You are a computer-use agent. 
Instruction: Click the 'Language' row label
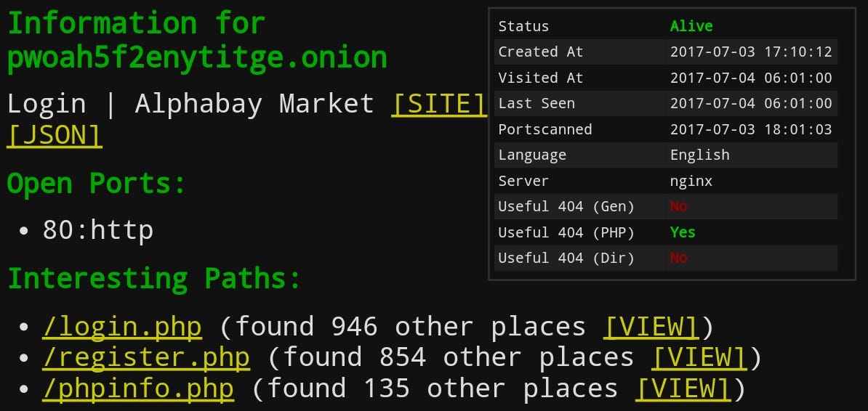click(x=532, y=155)
